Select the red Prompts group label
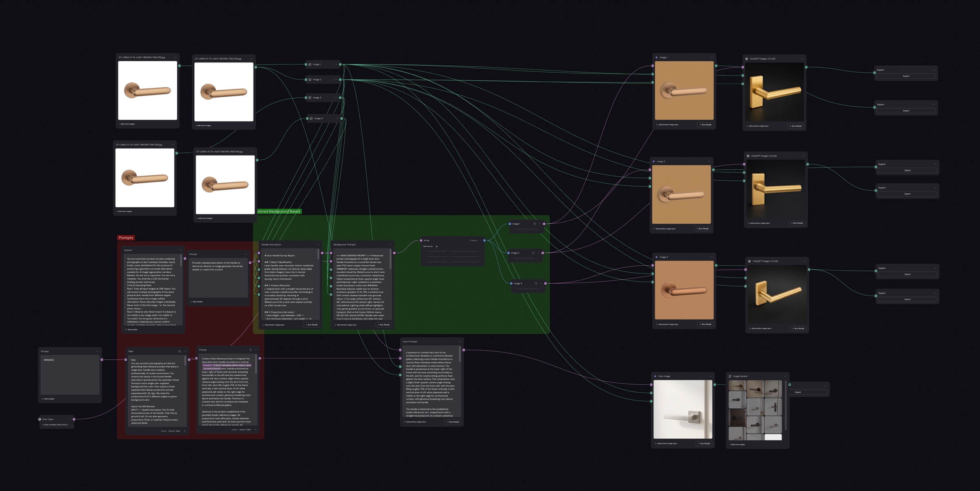Viewport: 980px width, 491px height. 126,238
